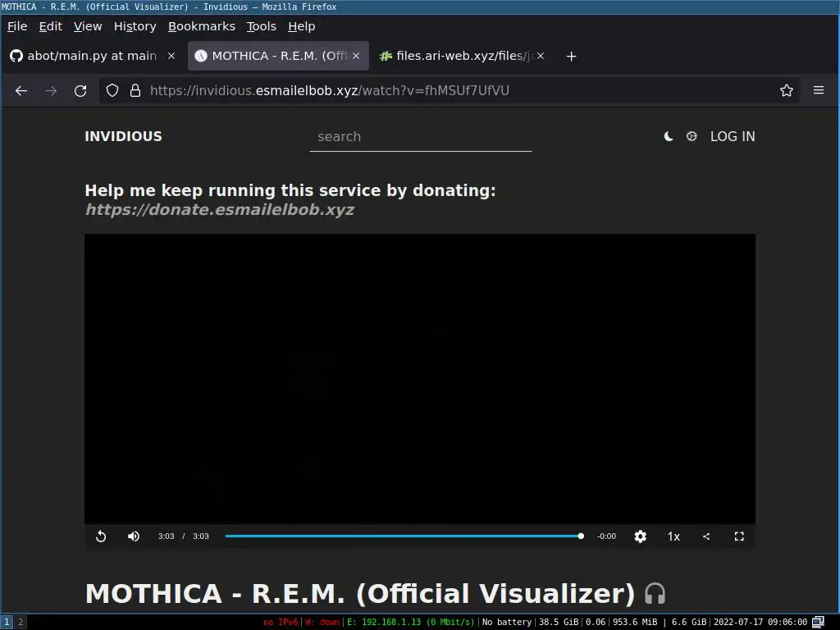The width and height of the screenshot is (840, 630).
Task: Open tracking protection shield icon
Action: (112, 90)
